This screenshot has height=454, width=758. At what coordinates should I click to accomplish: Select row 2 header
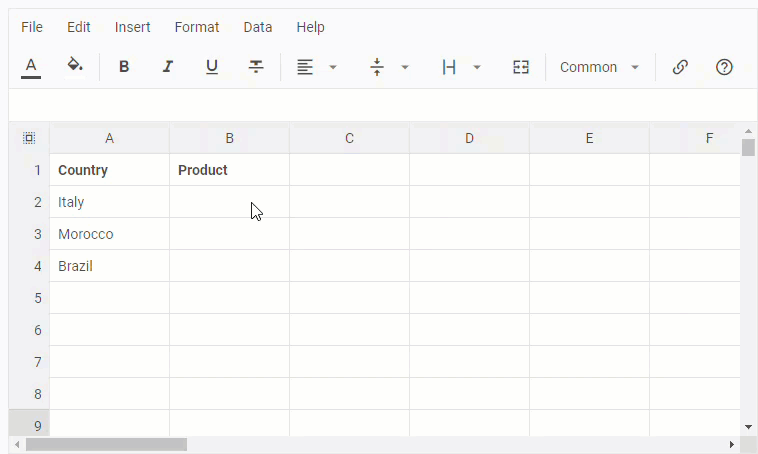click(x=29, y=202)
